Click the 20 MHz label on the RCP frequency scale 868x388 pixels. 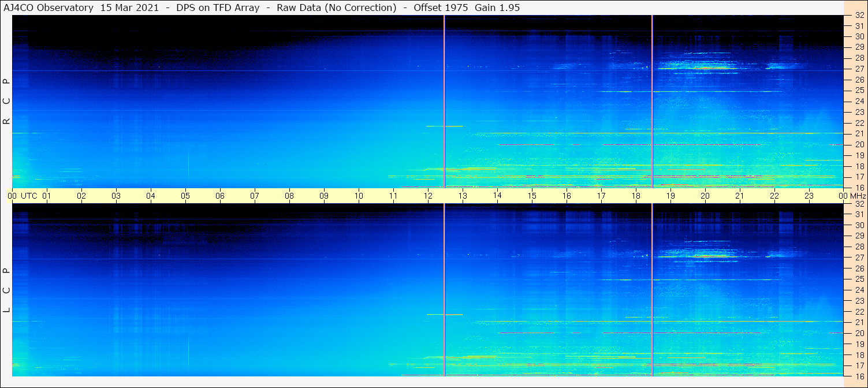click(x=859, y=144)
